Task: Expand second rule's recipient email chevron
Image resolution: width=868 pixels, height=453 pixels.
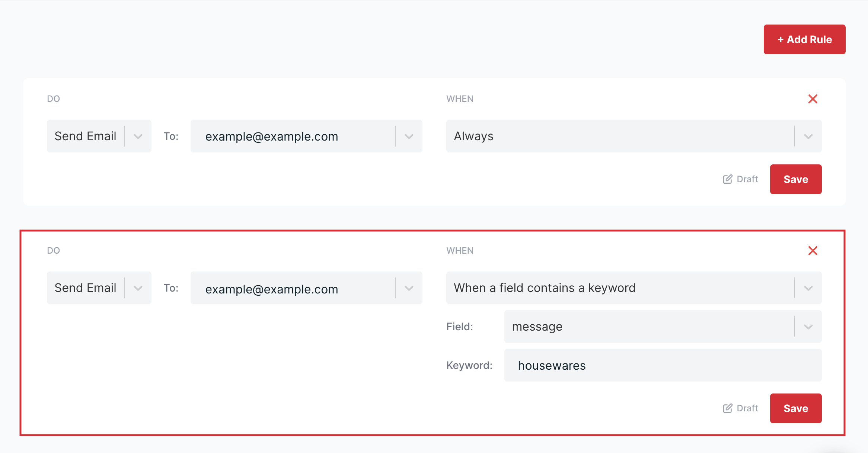Action: (x=409, y=288)
